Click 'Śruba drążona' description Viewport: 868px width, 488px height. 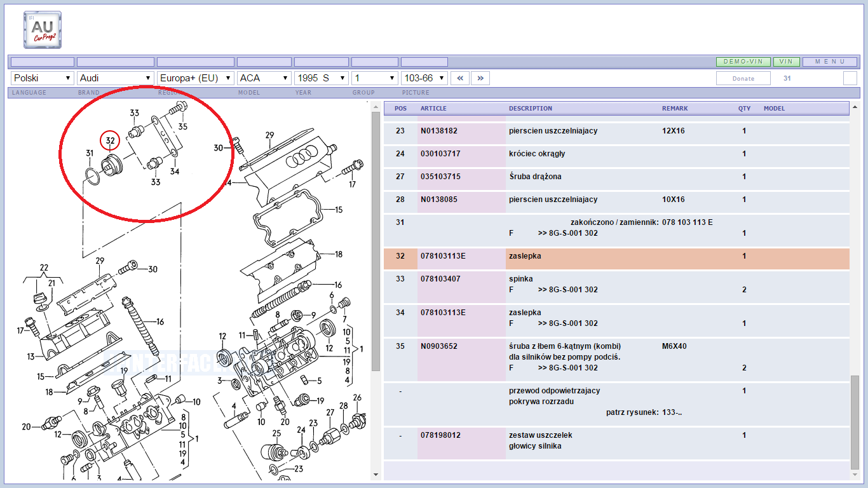[x=535, y=177]
